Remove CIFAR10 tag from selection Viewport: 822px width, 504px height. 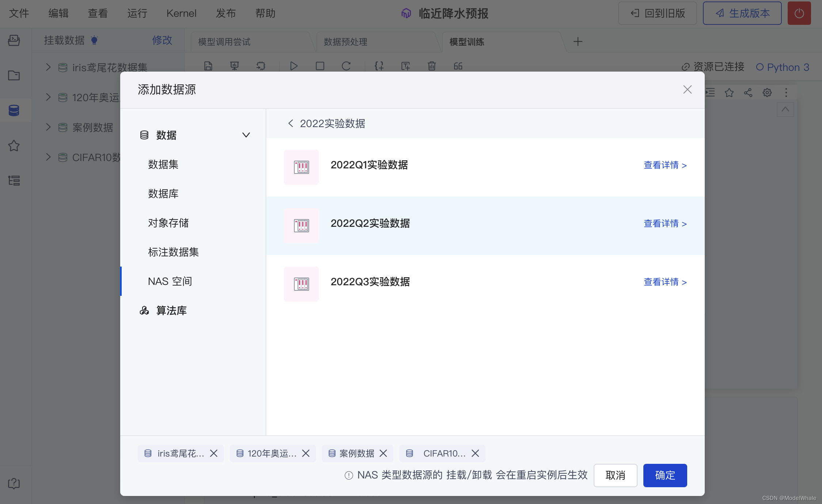click(475, 453)
